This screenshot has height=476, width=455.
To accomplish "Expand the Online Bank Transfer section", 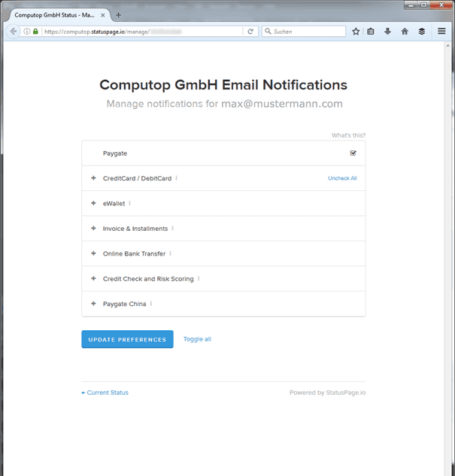I will (93, 253).
